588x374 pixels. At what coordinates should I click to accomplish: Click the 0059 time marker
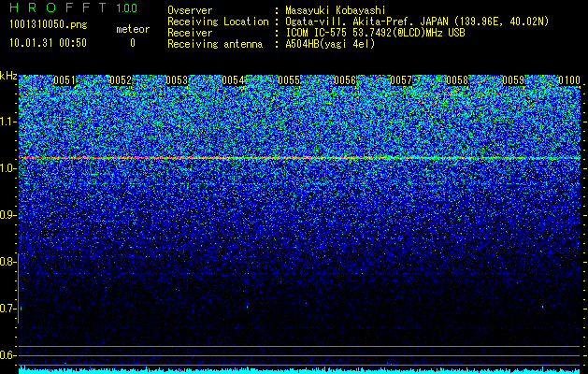point(513,80)
